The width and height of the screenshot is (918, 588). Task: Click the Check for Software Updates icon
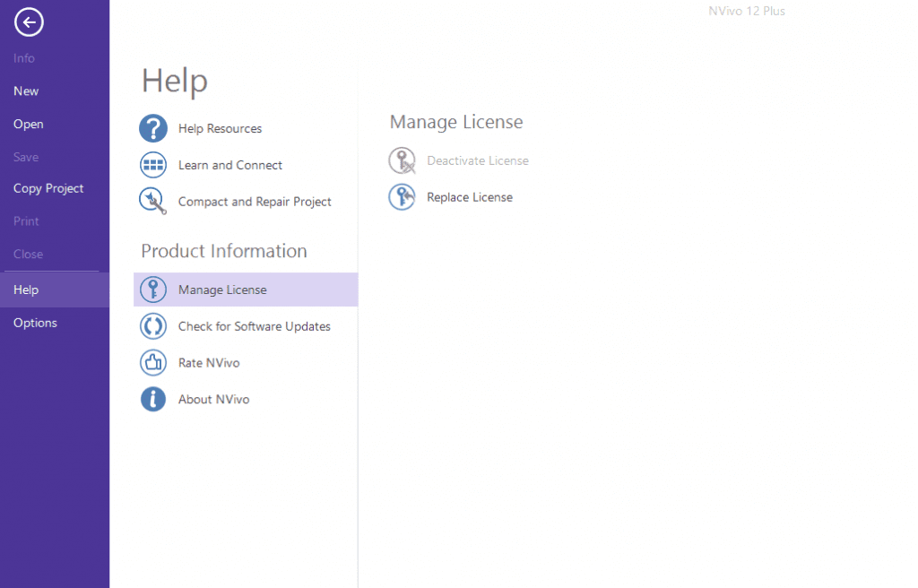153,326
